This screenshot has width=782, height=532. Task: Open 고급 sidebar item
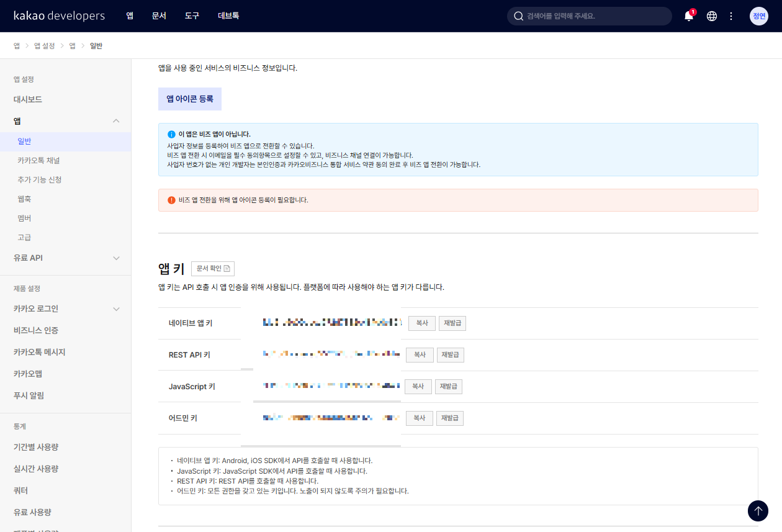[24, 238]
